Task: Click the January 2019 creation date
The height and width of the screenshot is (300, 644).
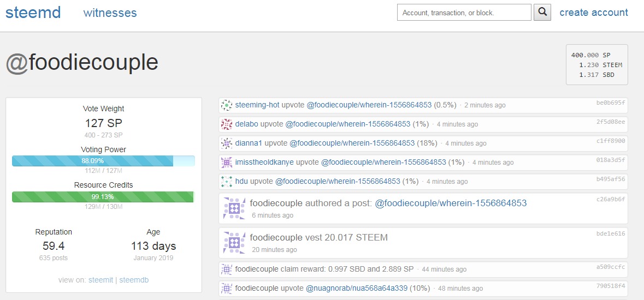Action: coord(153,258)
